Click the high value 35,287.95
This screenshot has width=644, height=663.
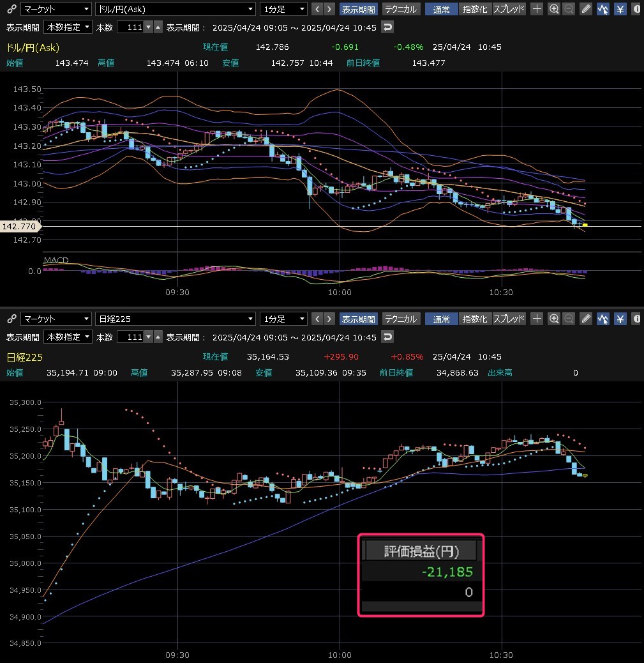192,372
